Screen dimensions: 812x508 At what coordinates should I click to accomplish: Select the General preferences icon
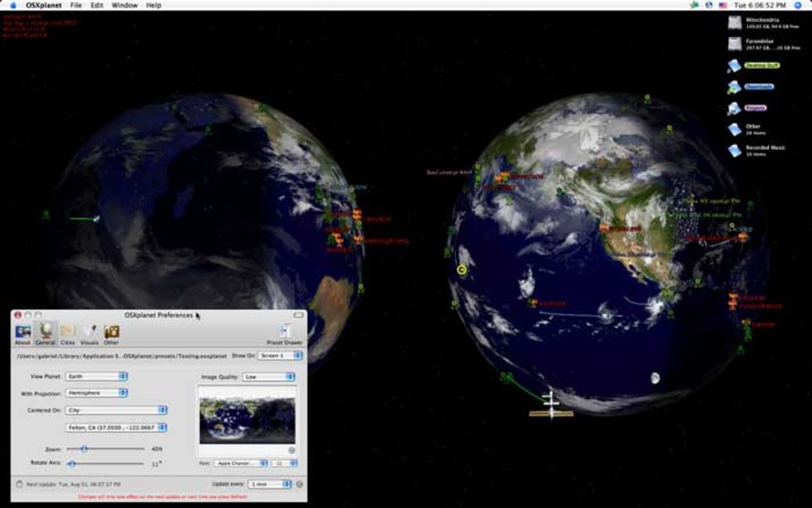tap(45, 332)
